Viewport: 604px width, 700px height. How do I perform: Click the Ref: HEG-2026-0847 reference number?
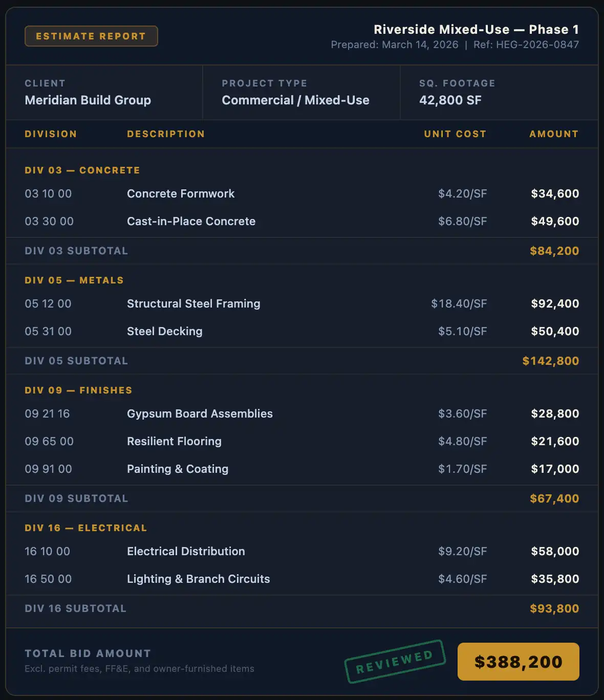click(526, 45)
